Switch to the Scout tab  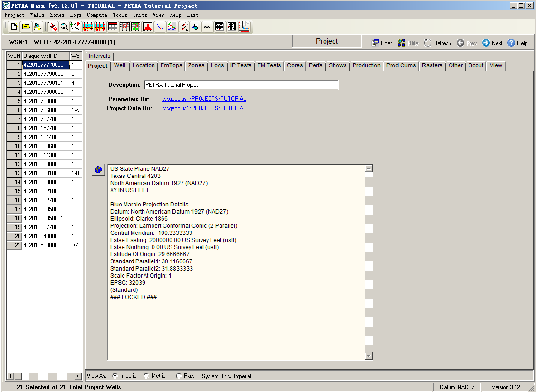coord(476,65)
